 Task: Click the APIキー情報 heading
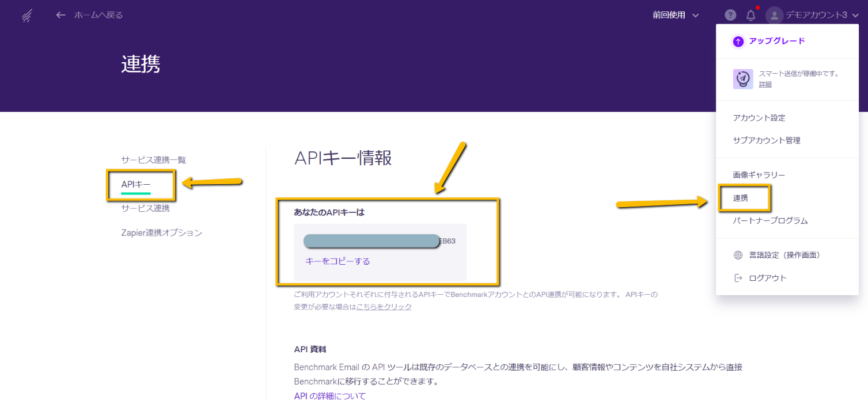coord(343,158)
